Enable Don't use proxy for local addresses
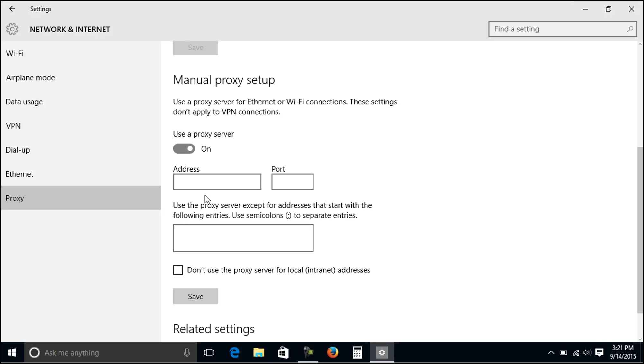This screenshot has width=644, height=364. click(x=178, y=270)
